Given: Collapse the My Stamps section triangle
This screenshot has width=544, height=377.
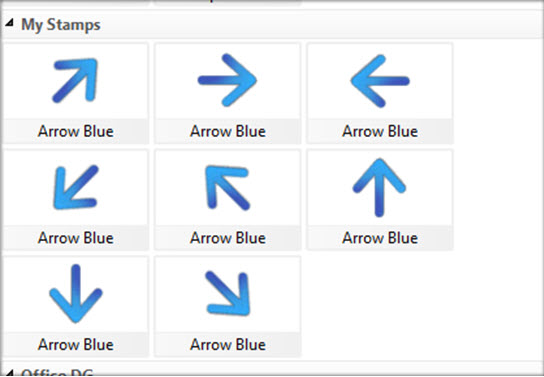Looking at the screenshot, I should 9,23.
